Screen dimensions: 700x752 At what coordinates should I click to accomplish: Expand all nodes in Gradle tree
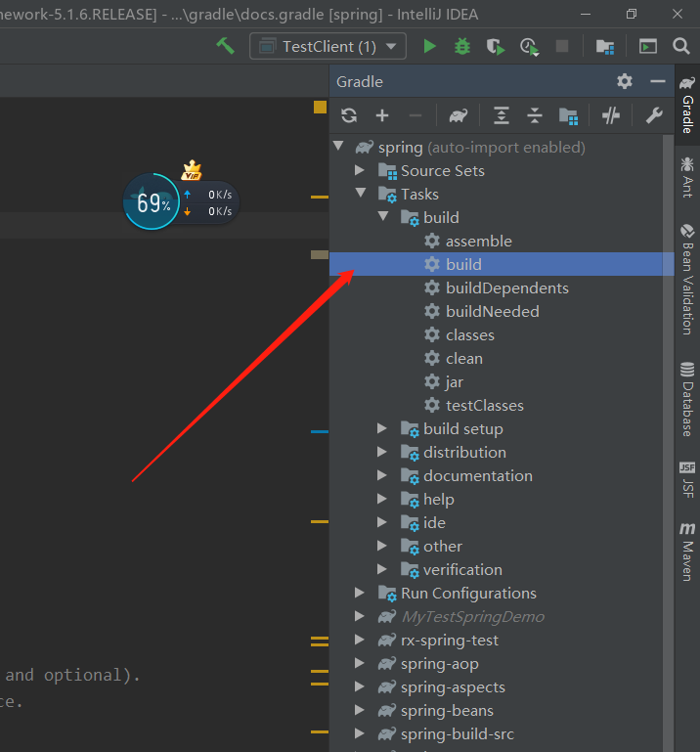click(501, 115)
